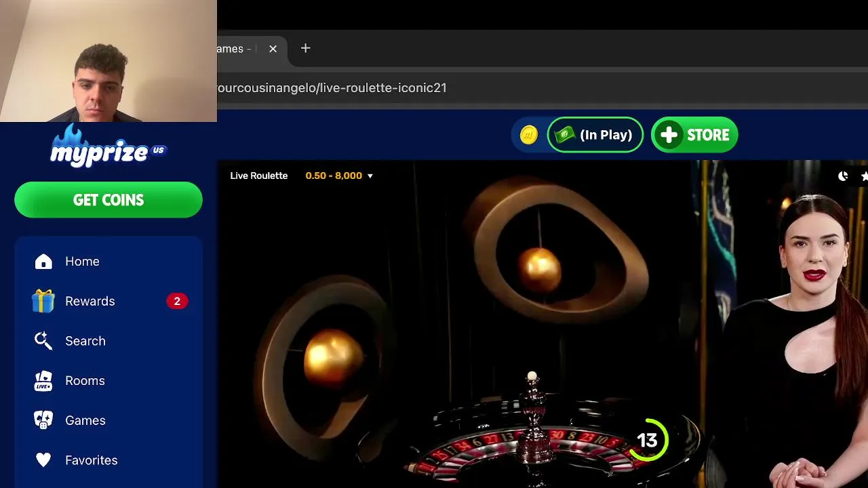The height and width of the screenshot is (488, 868).
Task: Click the MyPrize US logo
Action: [108, 146]
